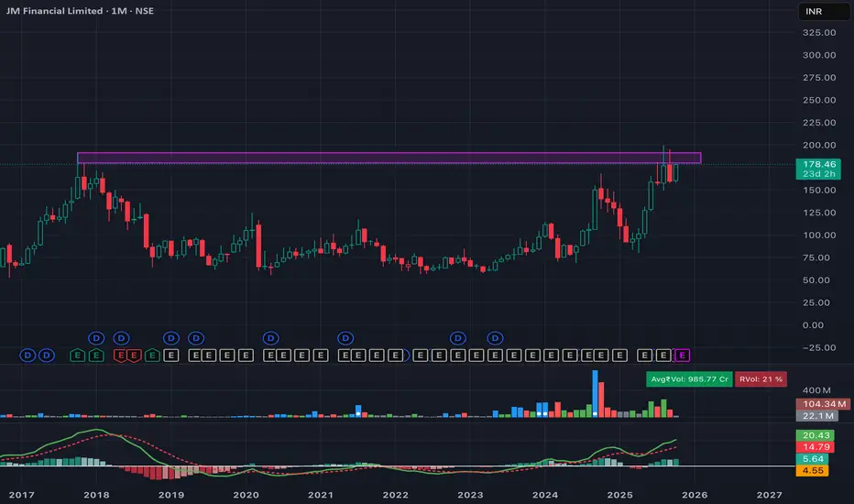Click the 22.1 M volume value tag

point(817,416)
